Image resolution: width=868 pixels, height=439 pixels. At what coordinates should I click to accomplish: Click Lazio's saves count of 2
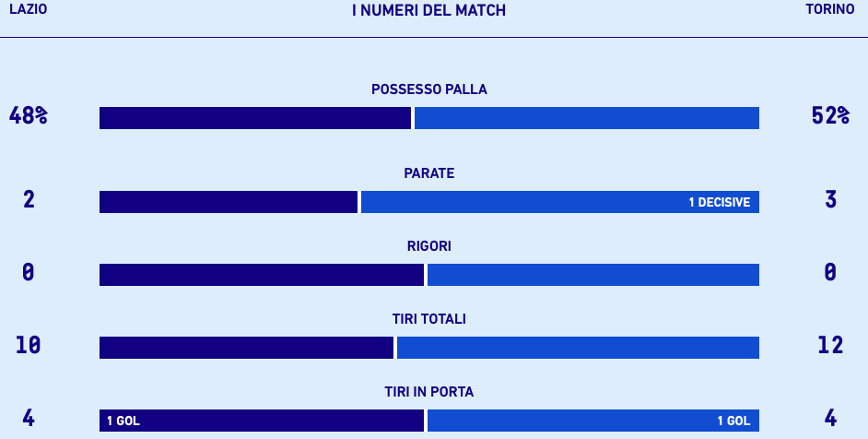pyautogui.click(x=29, y=199)
